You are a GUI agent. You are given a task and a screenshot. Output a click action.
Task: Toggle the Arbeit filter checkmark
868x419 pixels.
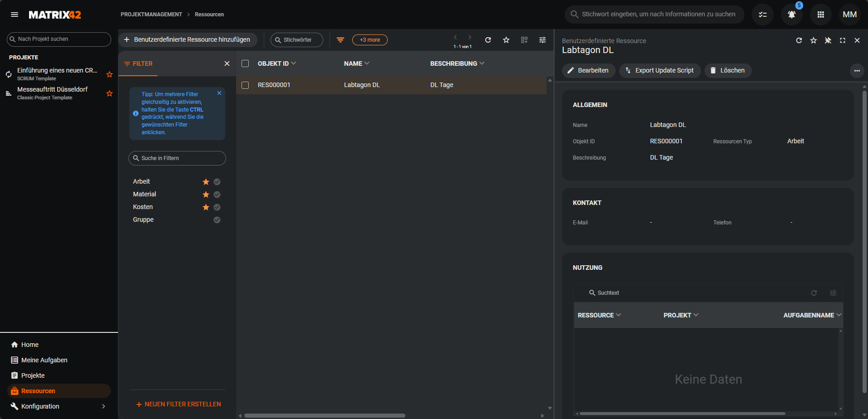(x=217, y=182)
